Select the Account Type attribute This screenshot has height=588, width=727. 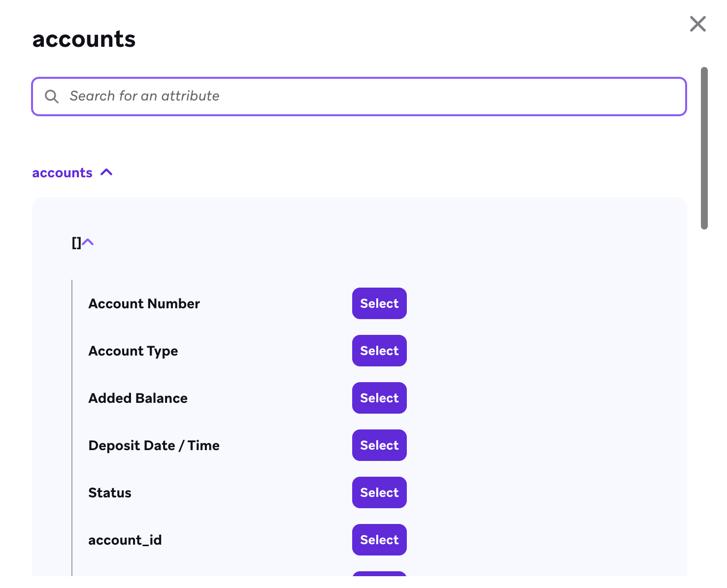coord(379,351)
